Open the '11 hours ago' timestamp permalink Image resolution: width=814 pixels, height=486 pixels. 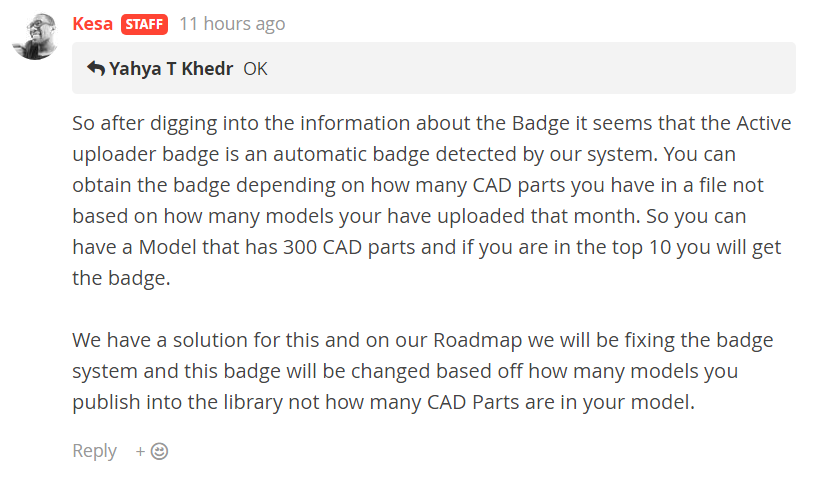[x=231, y=23]
